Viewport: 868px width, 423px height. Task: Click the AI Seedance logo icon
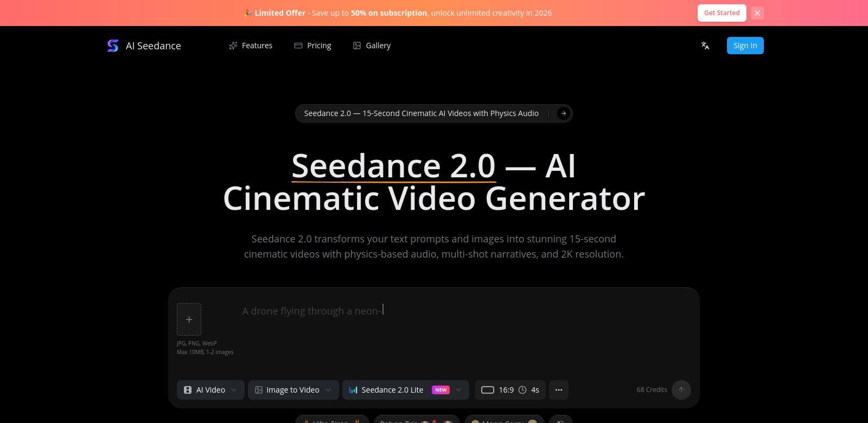(113, 46)
